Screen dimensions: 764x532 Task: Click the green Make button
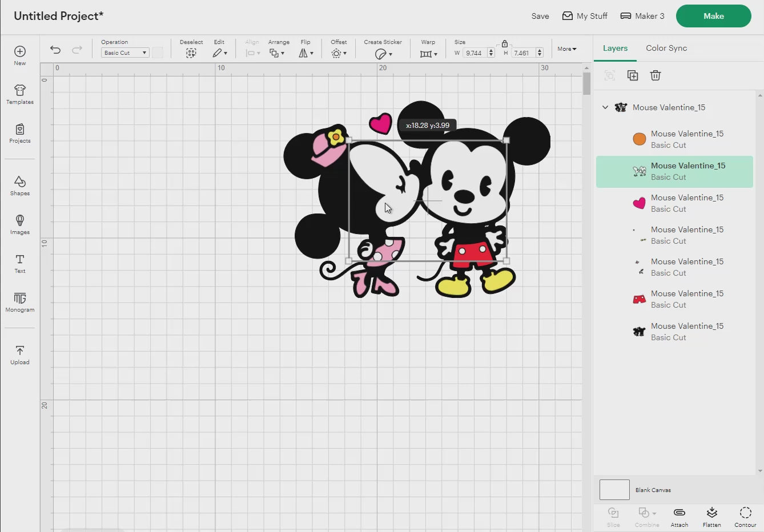click(x=714, y=16)
